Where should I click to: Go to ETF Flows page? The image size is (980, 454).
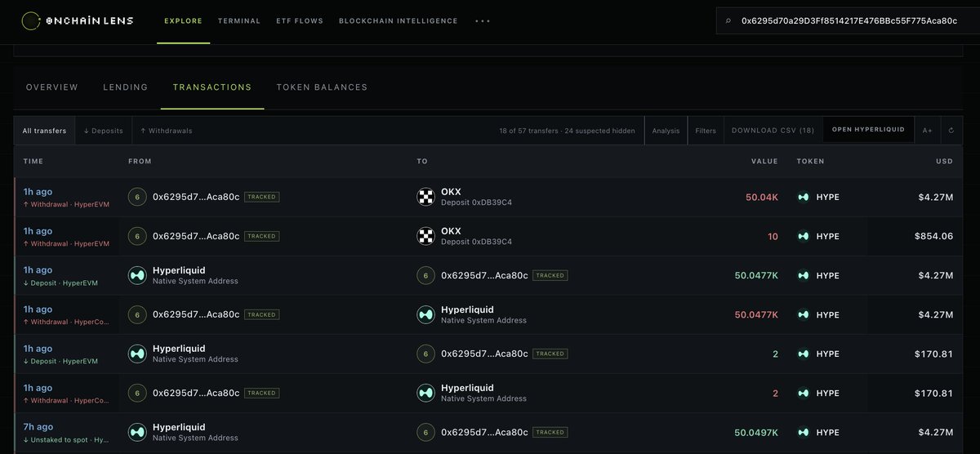(x=300, y=20)
